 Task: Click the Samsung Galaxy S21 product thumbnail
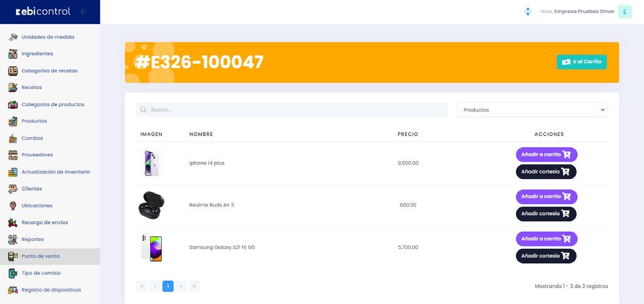click(151, 248)
